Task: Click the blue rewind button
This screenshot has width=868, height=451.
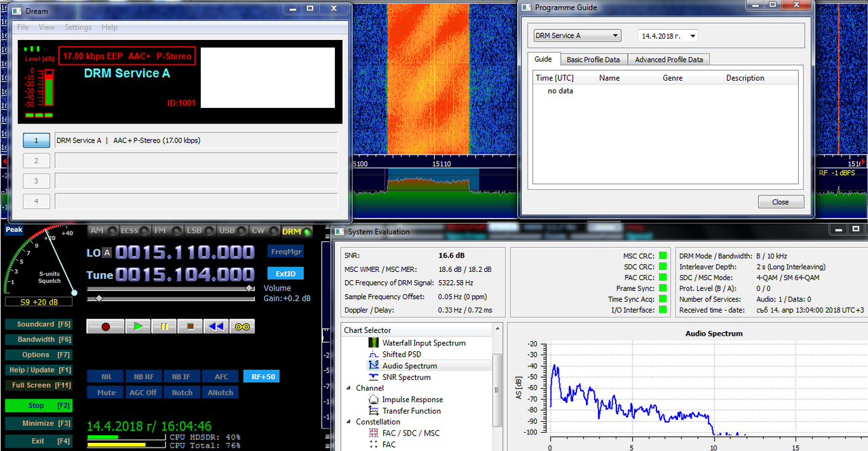Action: point(216,326)
